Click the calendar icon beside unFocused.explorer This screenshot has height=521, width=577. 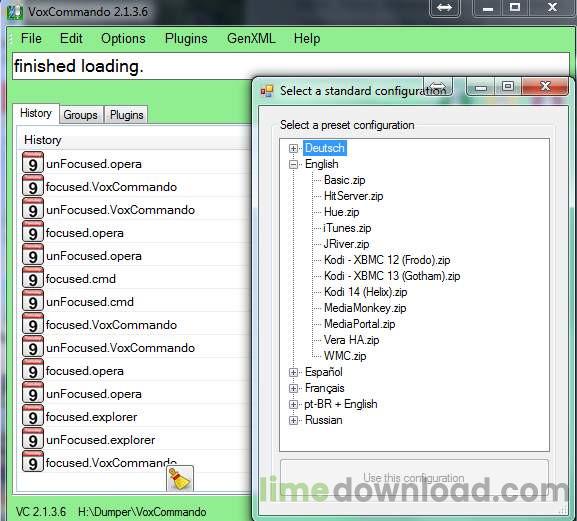[33, 440]
